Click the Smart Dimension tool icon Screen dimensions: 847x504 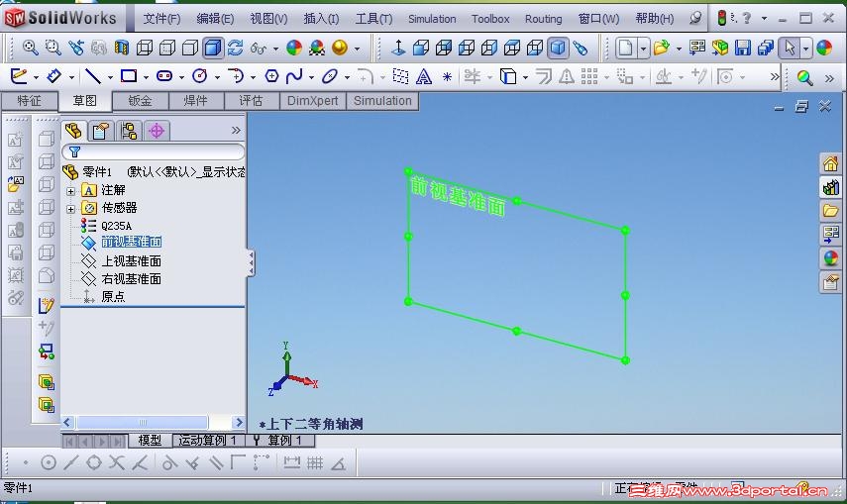54,76
